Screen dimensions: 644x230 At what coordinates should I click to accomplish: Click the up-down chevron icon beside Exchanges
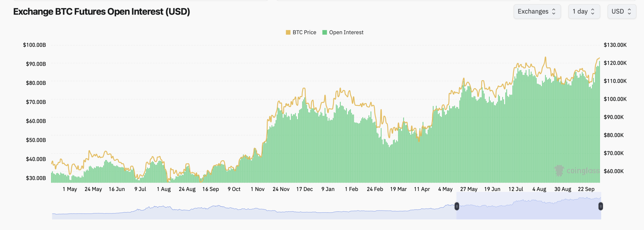[x=554, y=12]
